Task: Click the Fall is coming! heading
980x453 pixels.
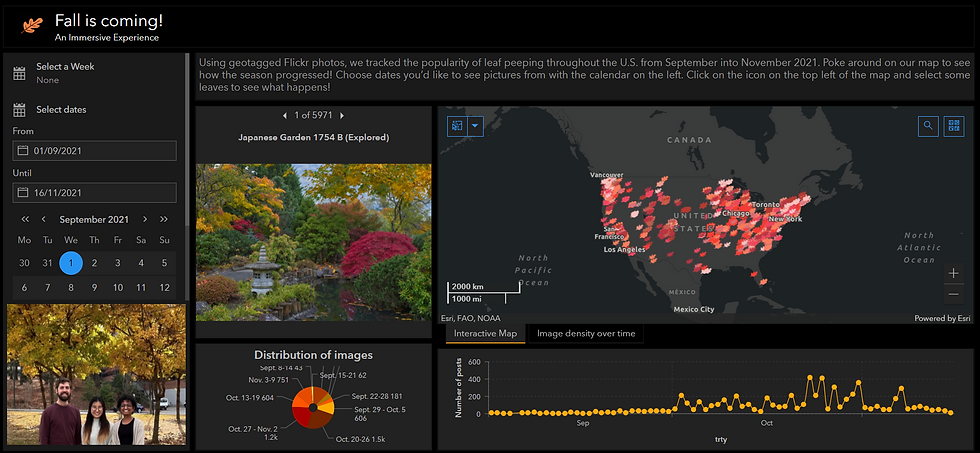Action: (x=109, y=21)
